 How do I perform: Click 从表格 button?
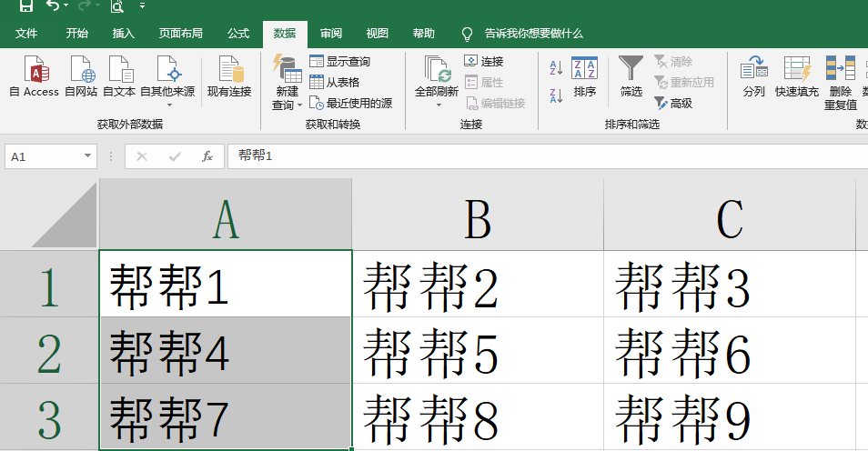[334, 83]
